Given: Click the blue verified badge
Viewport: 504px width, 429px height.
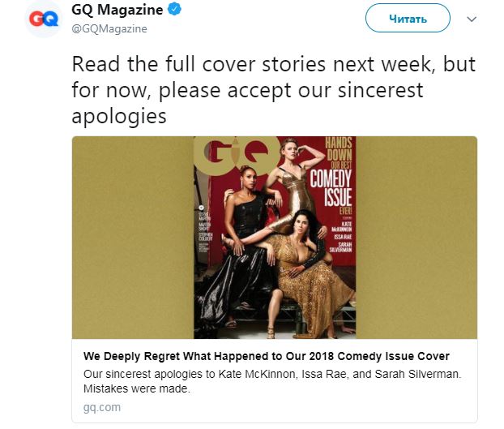Looking at the screenshot, I should 173,10.
